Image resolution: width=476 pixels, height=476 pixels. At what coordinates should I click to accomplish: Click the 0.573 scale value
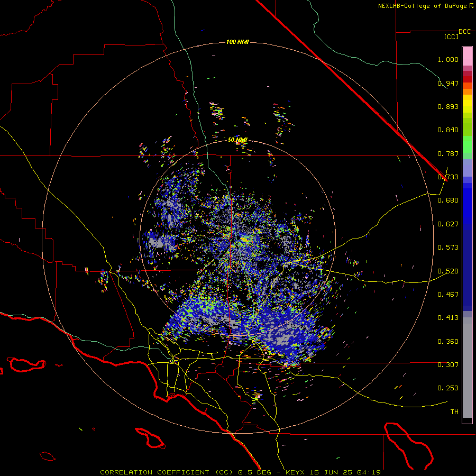(448, 248)
